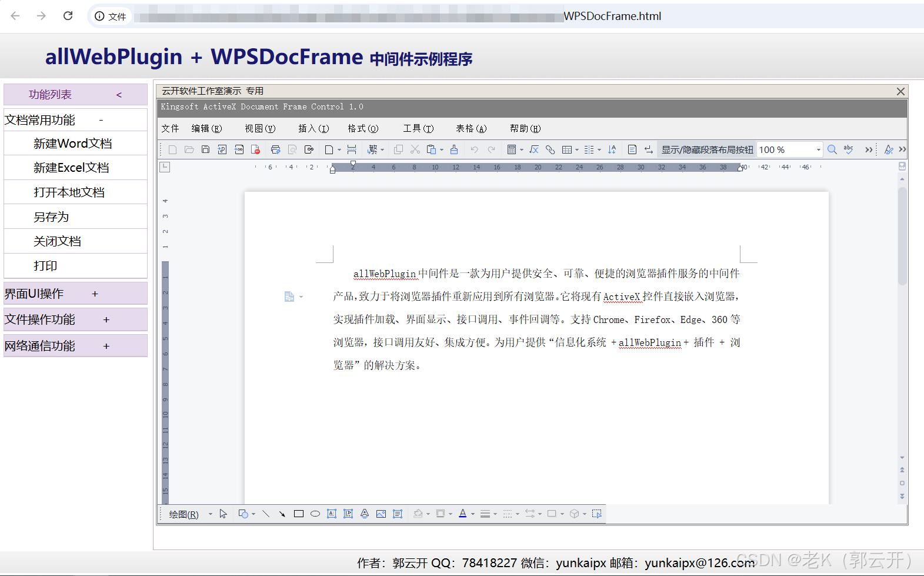The height and width of the screenshot is (576, 924).
Task: Click the Print icon in toolbar
Action: (x=275, y=149)
